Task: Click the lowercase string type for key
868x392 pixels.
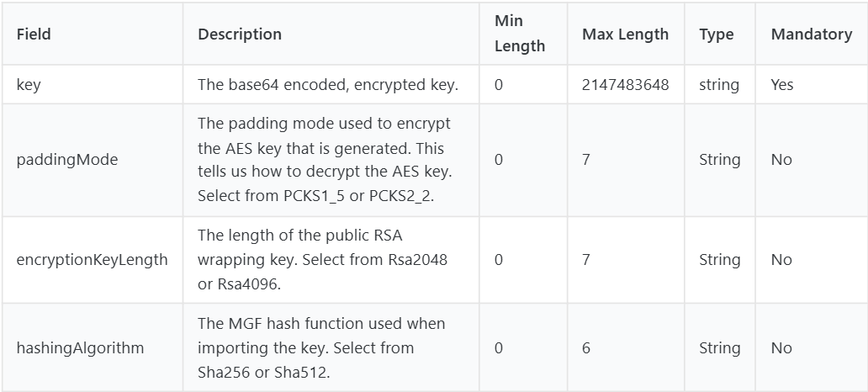Action: click(x=719, y=85)
